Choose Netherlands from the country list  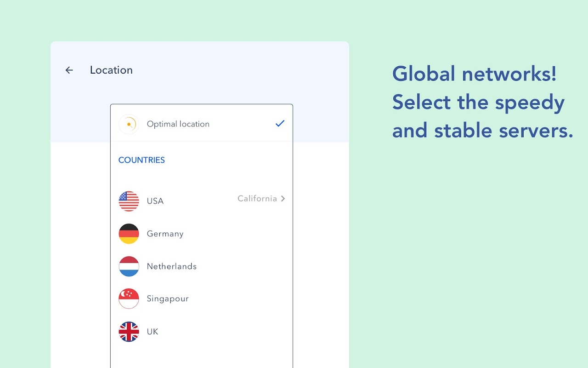202,266
